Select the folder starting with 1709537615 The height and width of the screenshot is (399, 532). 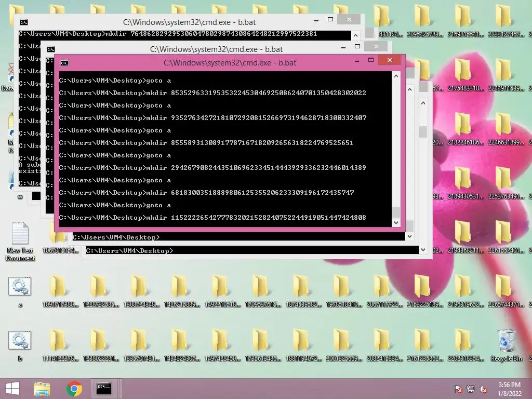263,291
